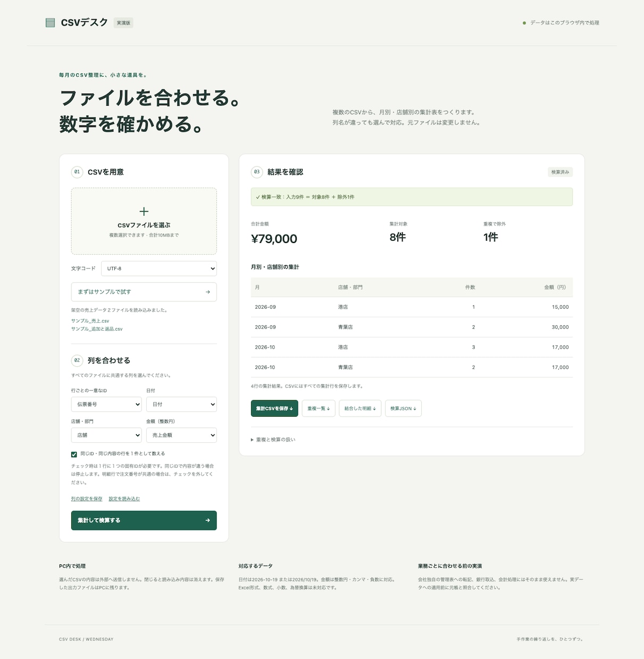Click 集計対象 8件 value
This screenshot has width=644, height=659.
(397, 237)
